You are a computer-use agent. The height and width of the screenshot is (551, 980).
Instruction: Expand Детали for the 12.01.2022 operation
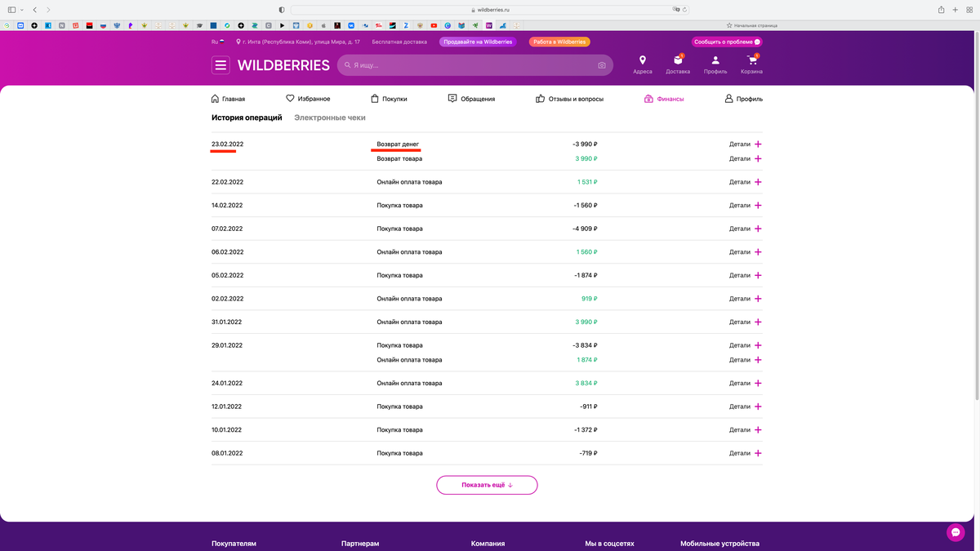pos(745,407)
